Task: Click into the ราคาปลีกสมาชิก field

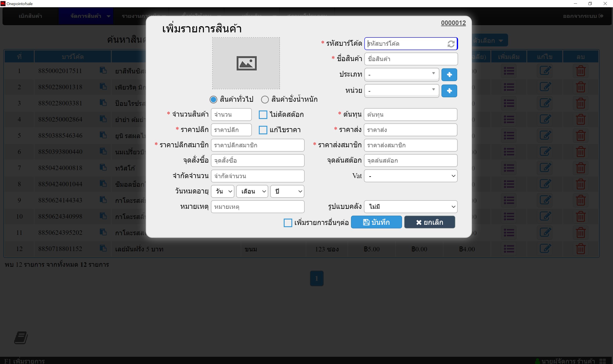Action: coord(258,145)
